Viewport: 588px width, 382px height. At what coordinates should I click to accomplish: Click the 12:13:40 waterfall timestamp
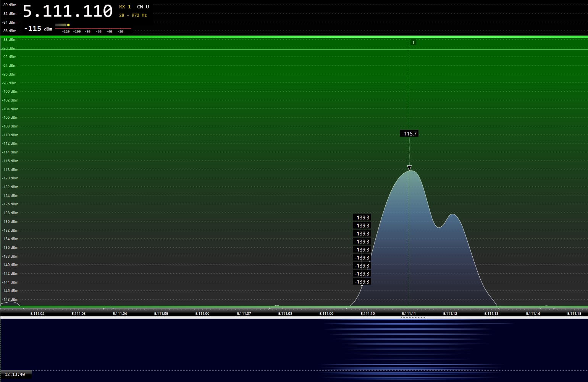15,374
